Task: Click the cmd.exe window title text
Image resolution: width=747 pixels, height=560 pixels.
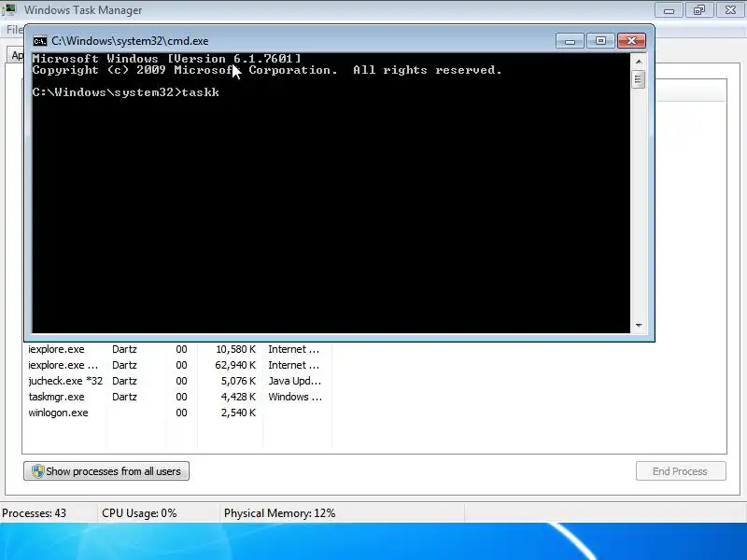Action: pyautogui.click(x=130, y=41)
